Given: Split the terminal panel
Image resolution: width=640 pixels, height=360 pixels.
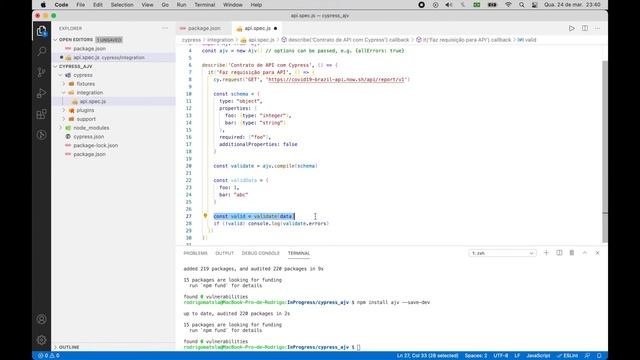Looking at the screenshot, I should click(559, 253).
